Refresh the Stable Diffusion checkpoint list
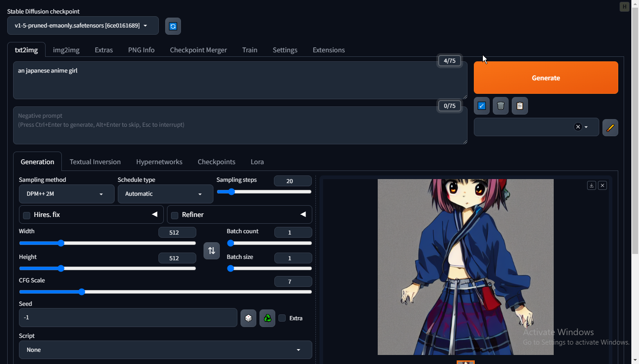 pos(173,26)
